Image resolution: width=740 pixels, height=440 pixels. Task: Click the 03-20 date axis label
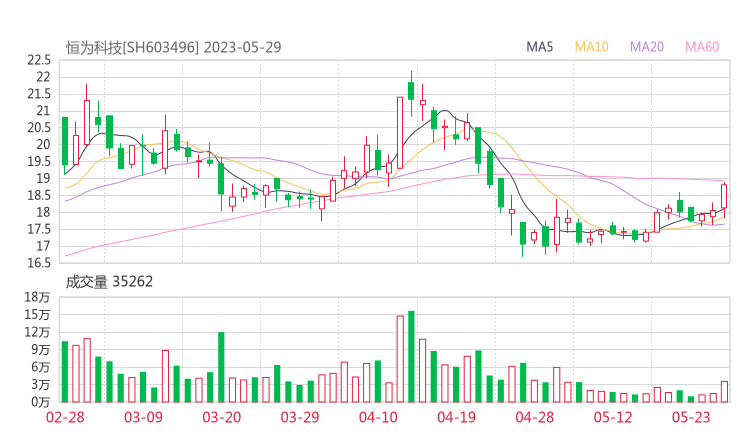coord(222,417)
